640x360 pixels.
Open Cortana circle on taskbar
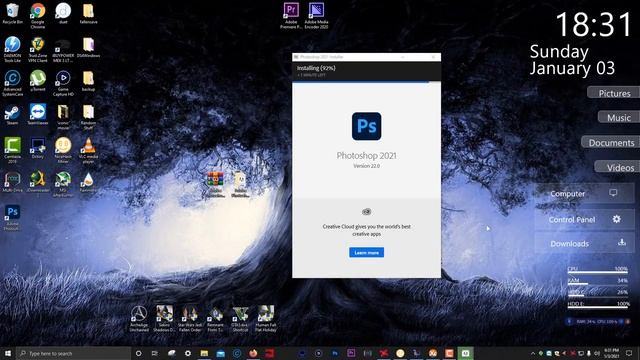coord(138,353)
